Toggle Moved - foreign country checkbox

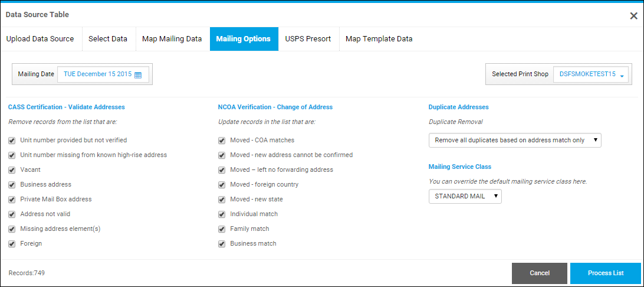[222, 185]
